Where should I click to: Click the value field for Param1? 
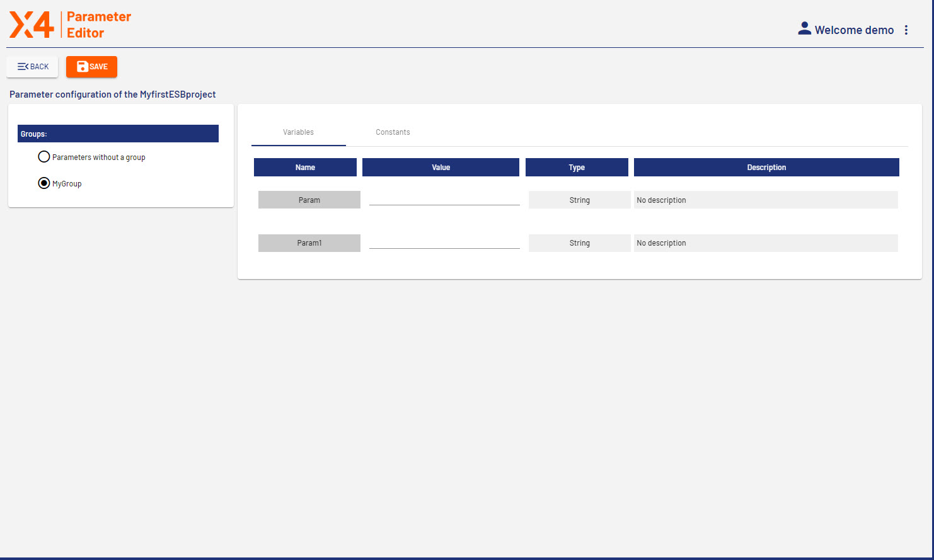(x=444, y=242)
